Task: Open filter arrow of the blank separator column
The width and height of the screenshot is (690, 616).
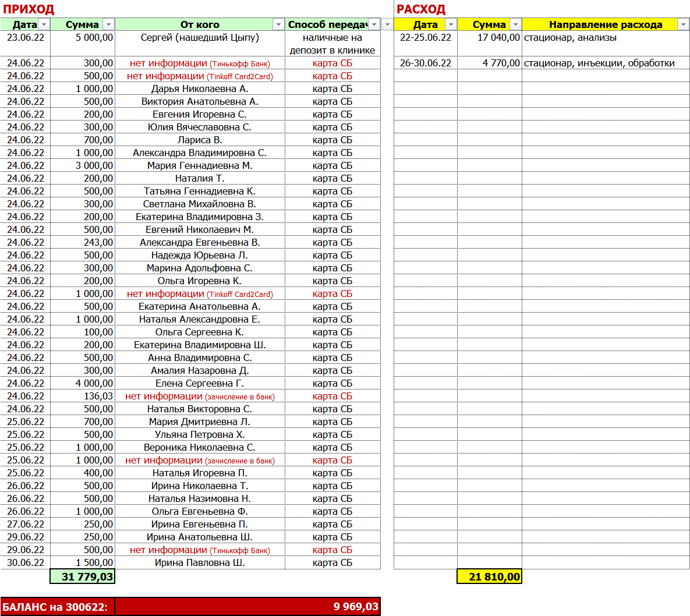Action: [x=387, y=24]
